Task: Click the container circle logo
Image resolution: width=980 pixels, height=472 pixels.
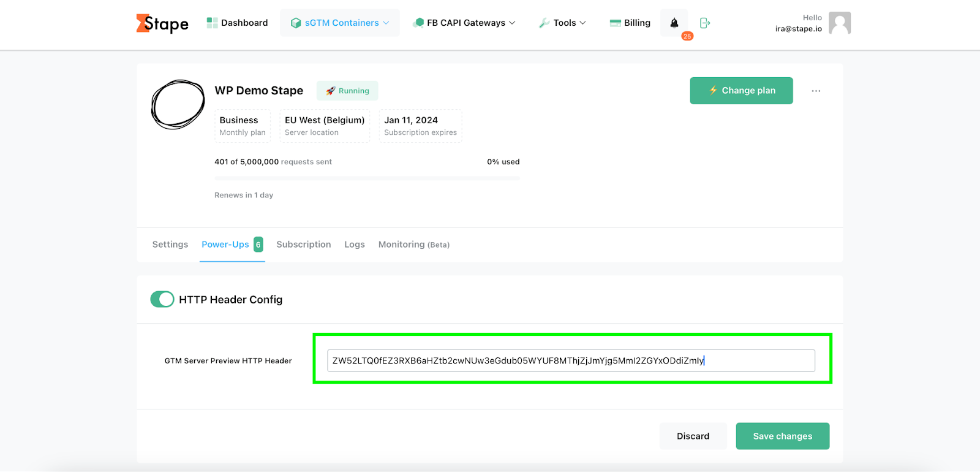Action: pyautogui.click(x=178, y=104)
